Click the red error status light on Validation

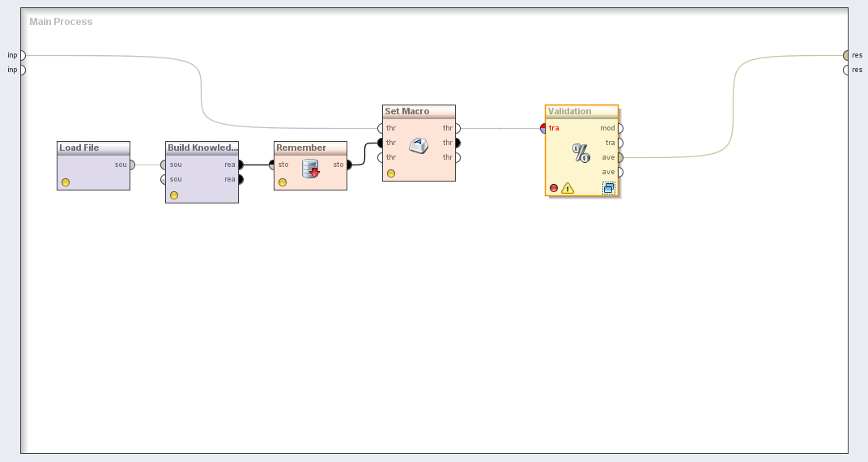554,188
